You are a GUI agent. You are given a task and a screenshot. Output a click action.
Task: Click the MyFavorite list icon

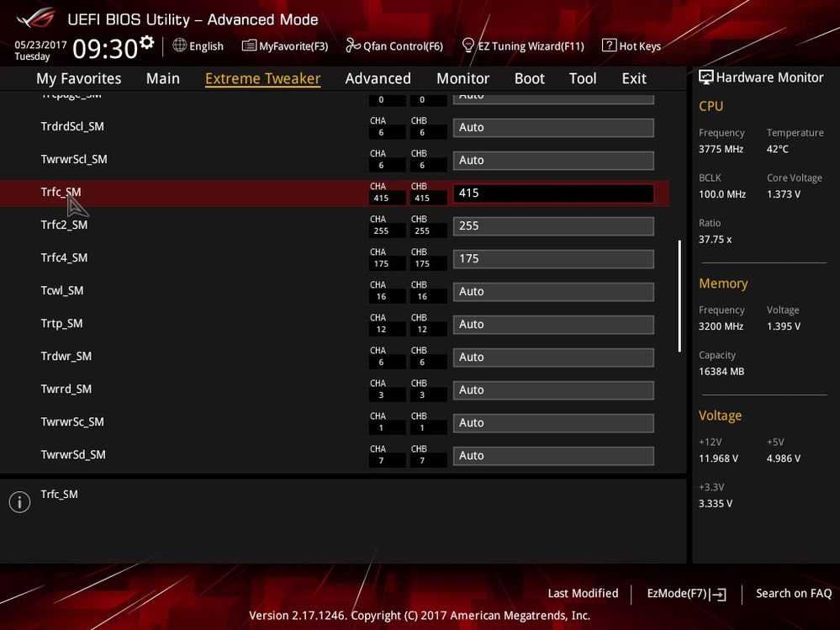[x=249, y=45]
